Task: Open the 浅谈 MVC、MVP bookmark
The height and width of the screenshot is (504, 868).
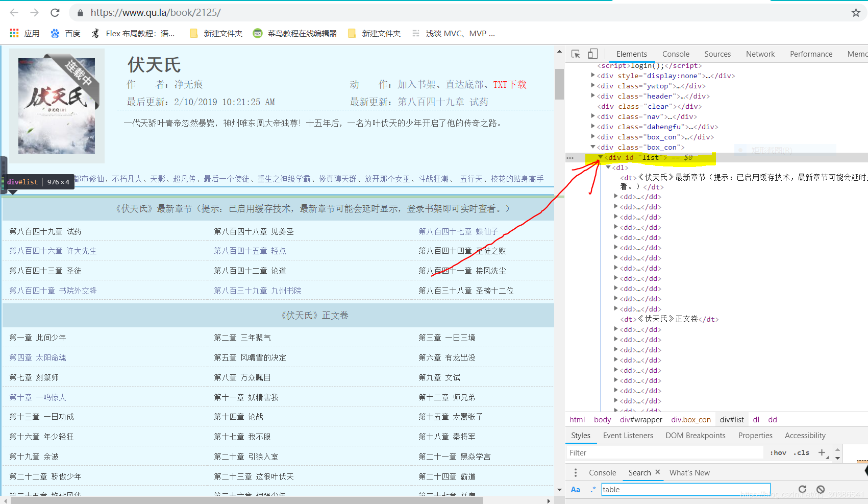Action: [x=453, y=33]
